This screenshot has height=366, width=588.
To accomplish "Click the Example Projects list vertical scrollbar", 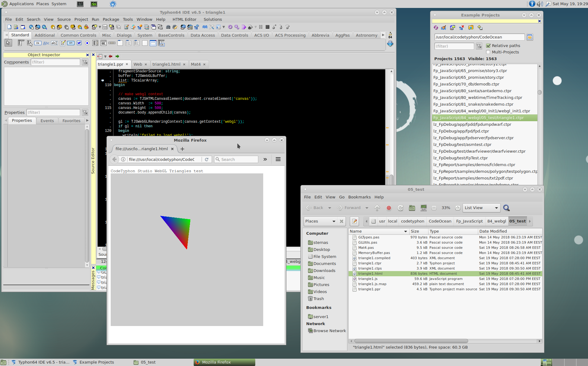I will click(540, 92).
